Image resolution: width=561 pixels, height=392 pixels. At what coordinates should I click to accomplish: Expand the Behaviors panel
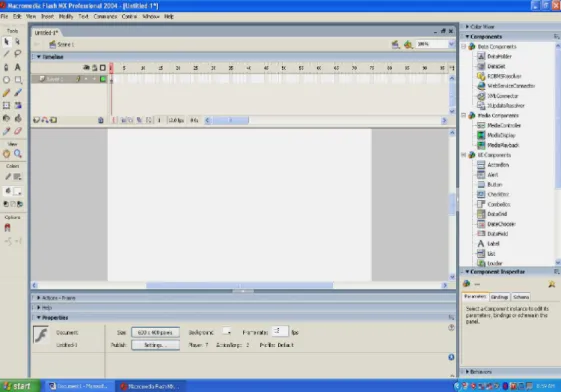coord(467,372)
